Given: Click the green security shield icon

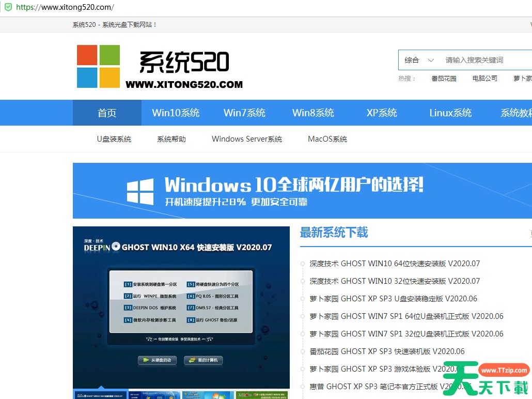Looking at the screenshot, I should [8, 7].
